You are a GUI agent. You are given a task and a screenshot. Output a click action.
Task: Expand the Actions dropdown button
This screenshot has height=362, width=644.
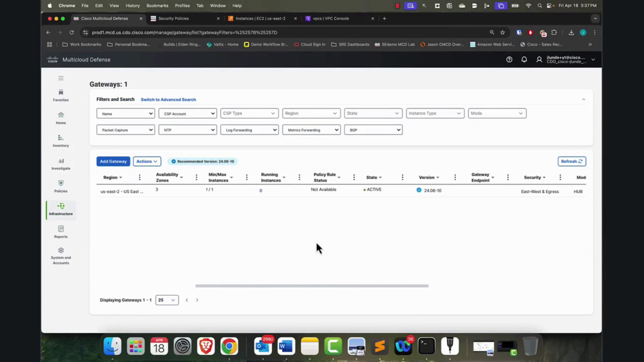(147, 161)
